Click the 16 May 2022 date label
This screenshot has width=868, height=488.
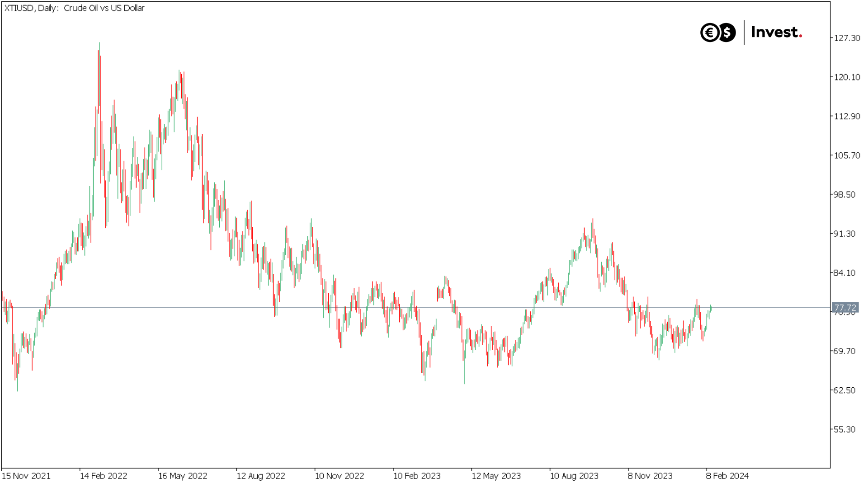(183, 476)
